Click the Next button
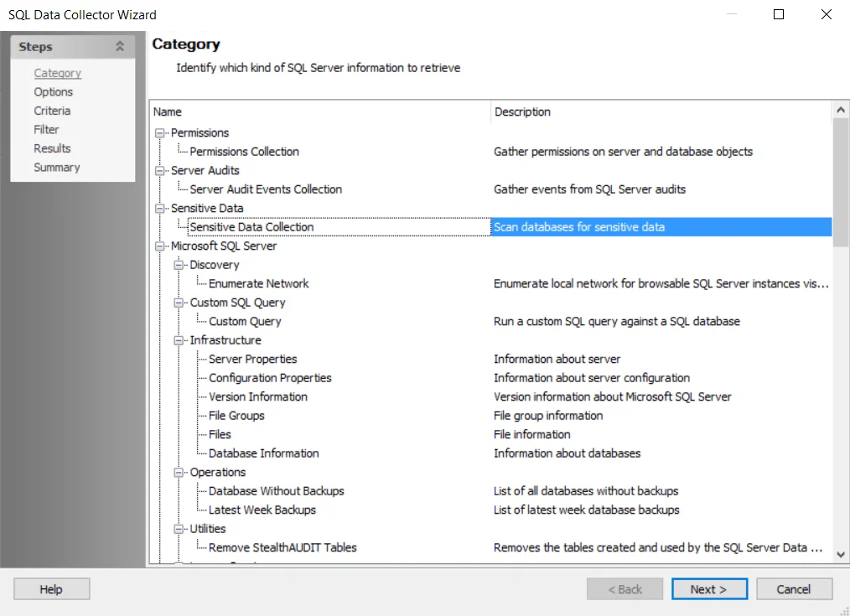The height and width of the screenshot is (616, 850). [709, 589]
